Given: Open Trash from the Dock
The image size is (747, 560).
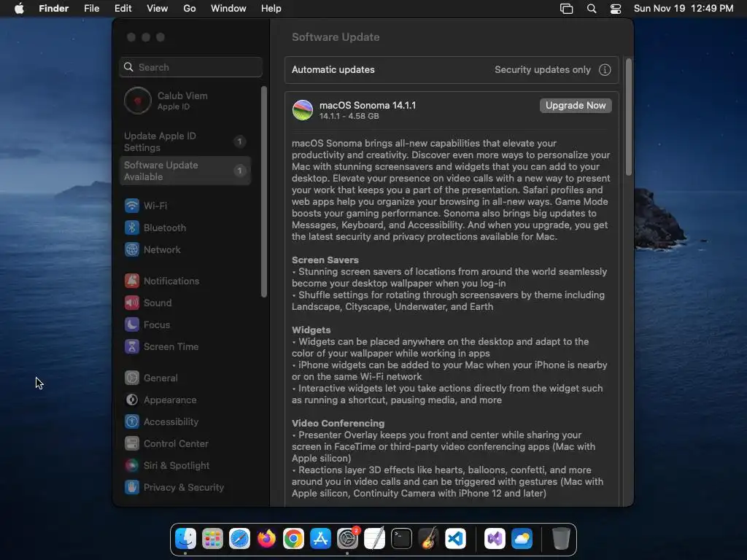Looking at the screenshot, I should (x=561, y=539).
